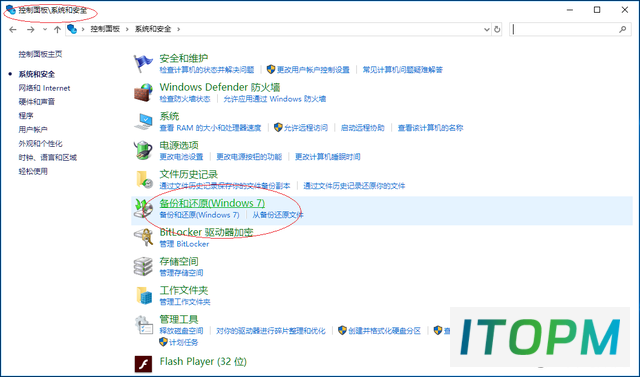Image resolution: width=640 pixels, height=377 pixels.
Task: Click 计划任务 link
Action: click(183, 342)
